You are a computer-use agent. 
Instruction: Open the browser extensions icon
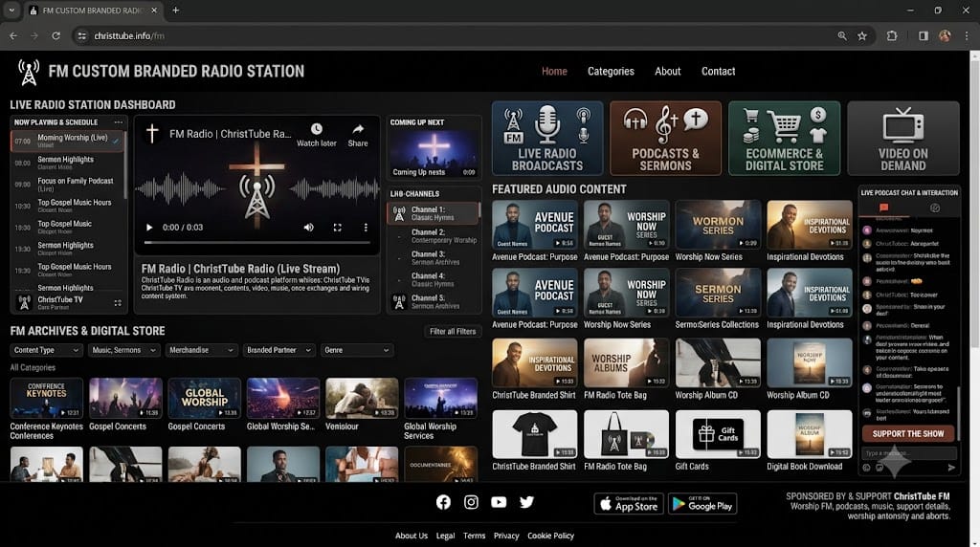(892, 36)
